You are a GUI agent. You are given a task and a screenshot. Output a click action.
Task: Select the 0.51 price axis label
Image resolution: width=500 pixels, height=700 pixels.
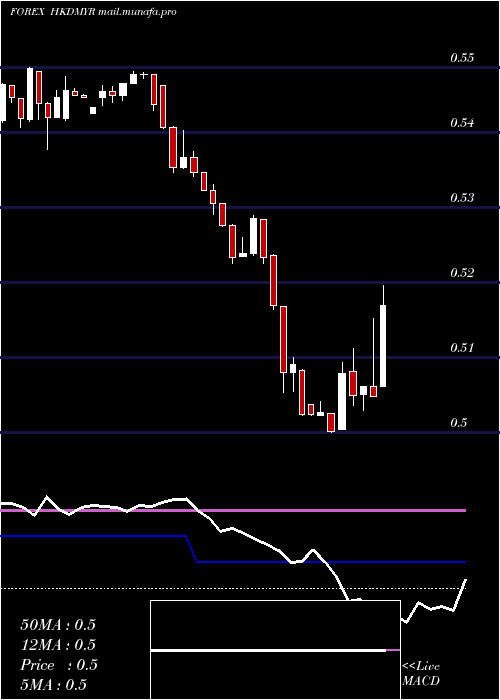(x=461, y=347)
